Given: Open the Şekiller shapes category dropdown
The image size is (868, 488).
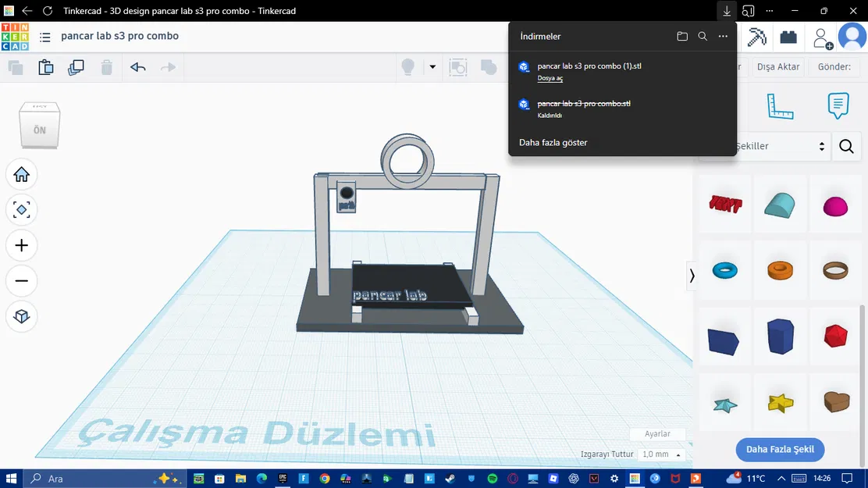Looking at the screenshot, I should 821,146.
